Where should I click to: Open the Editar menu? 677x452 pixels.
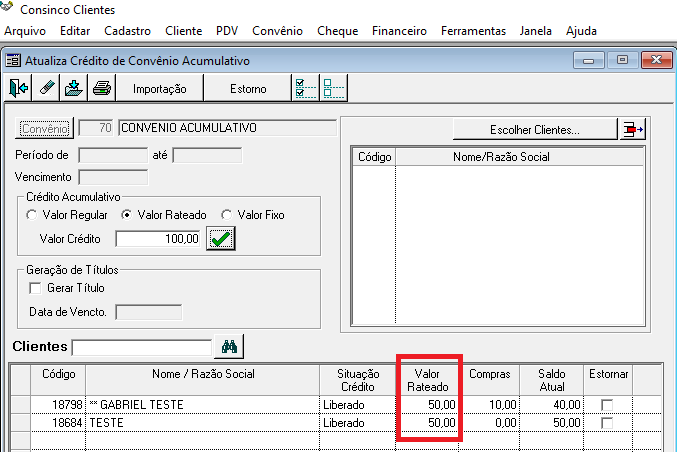click(75, 31)
